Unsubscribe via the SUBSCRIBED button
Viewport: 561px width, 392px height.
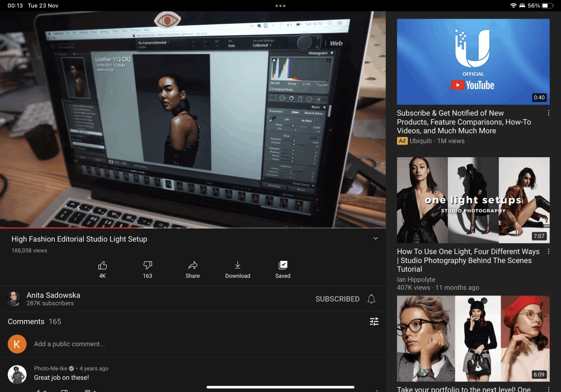pyautogui.click(x=337, y=299)
